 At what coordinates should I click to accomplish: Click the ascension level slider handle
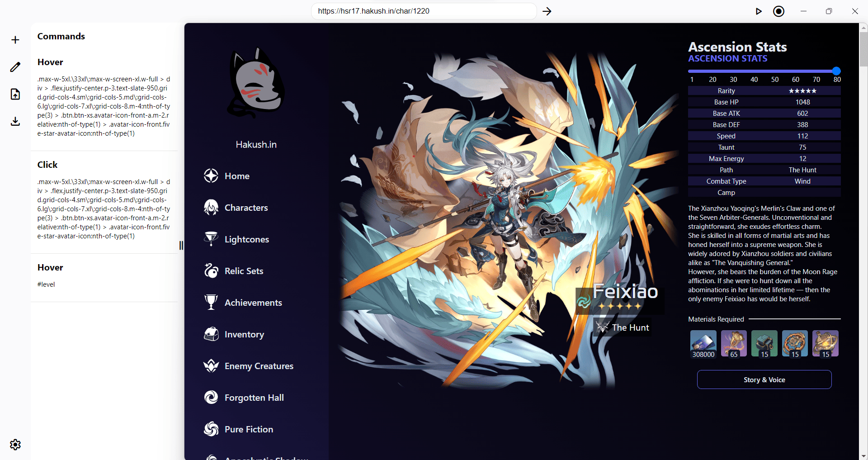pos(836,71)
